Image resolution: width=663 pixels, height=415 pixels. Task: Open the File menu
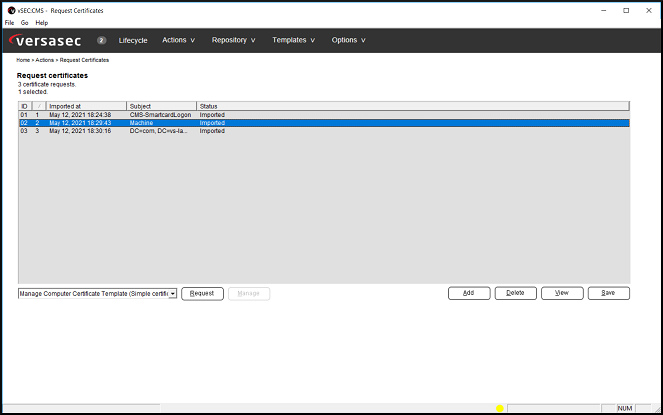[x=9, y=22]
